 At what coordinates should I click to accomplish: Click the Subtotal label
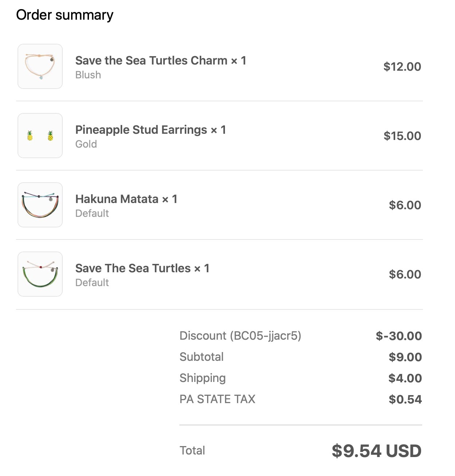pyautogui.click(x=202, y=357)
